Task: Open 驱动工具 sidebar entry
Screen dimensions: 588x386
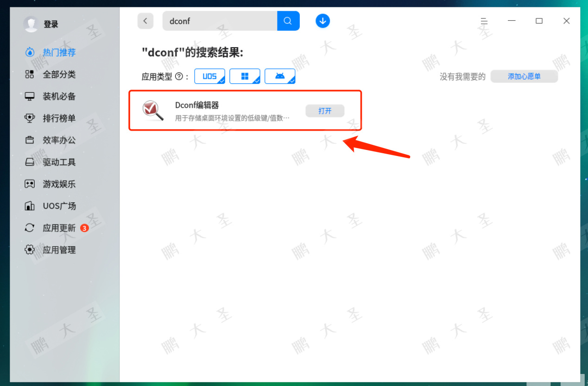Action: 59,162
